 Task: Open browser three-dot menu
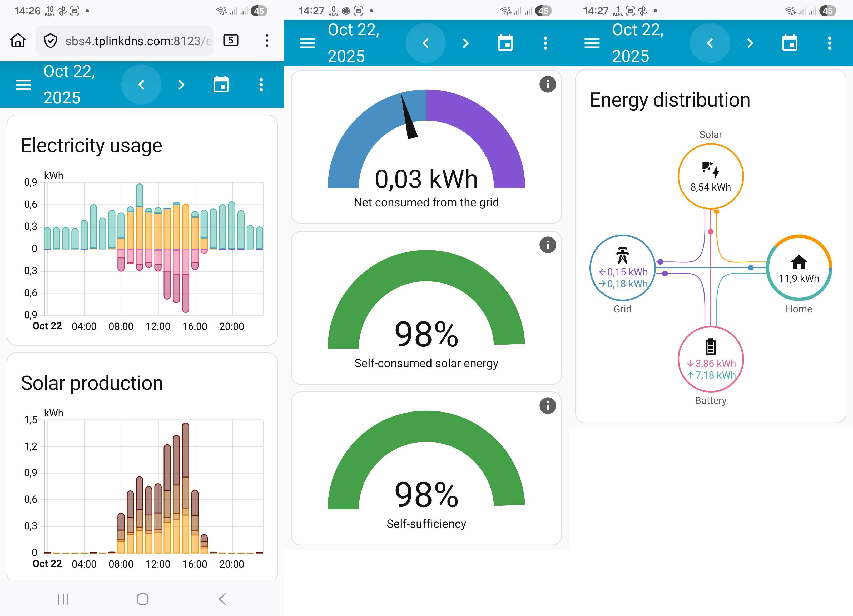(x=266, y=40)
